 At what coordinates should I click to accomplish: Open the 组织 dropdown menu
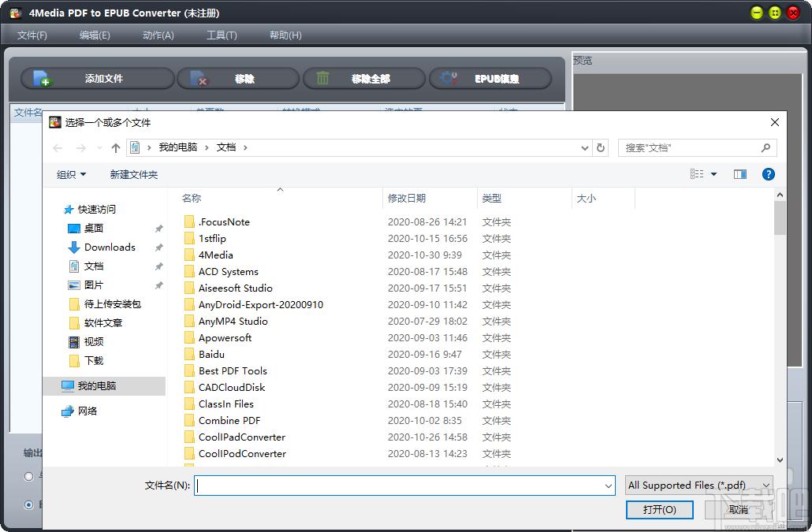pyautogui.click(x=71, y=175)
